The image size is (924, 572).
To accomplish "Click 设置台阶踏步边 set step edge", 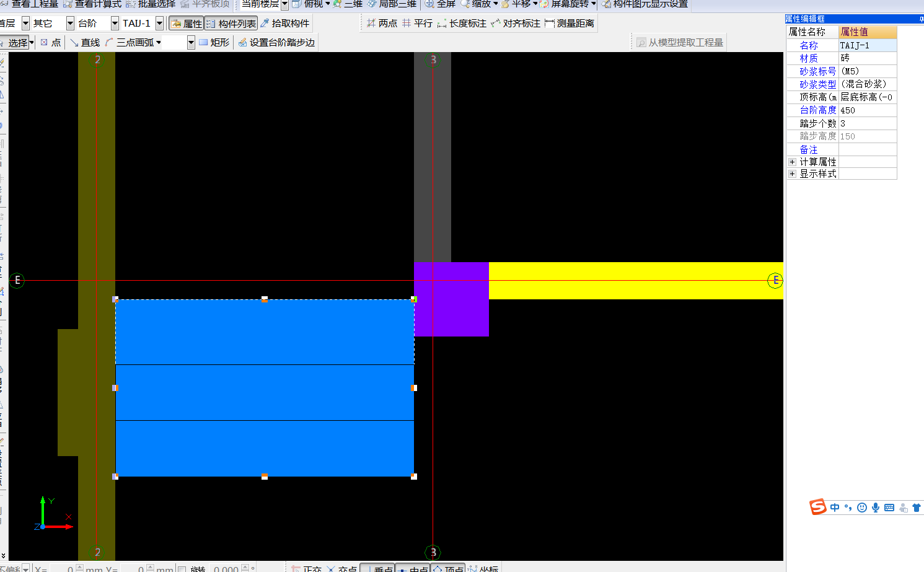I will coord(277,43).
